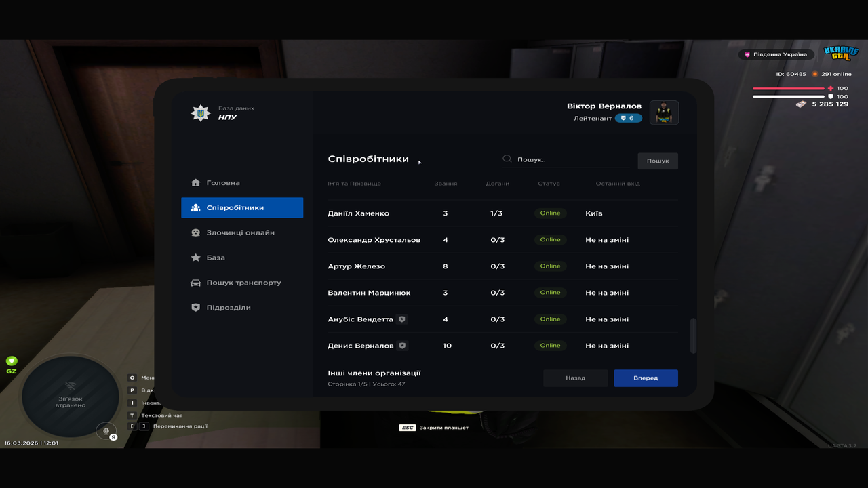Click the Київ last login cell

click(594, 213)
